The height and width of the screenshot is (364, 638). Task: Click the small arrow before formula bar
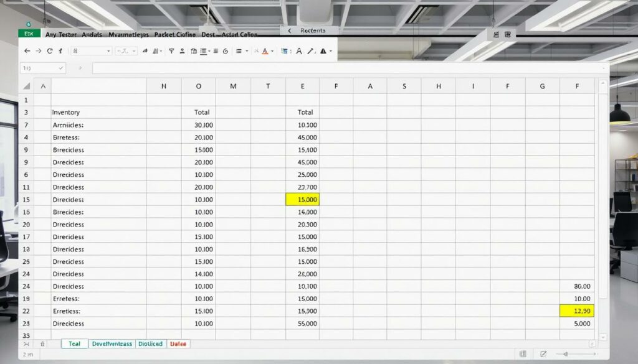pyautogui.click(x=80, y=68)
